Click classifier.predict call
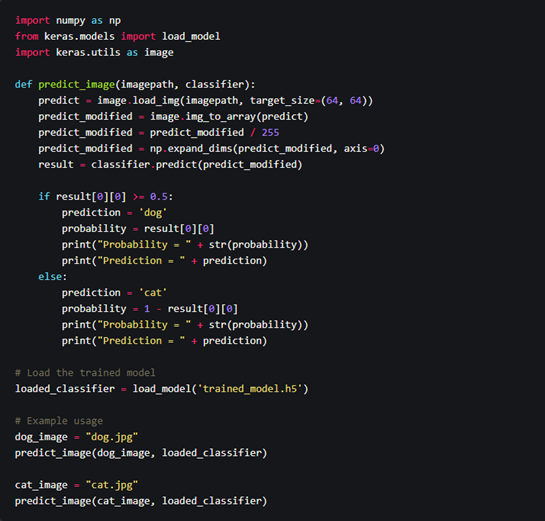Screen dimensions: 545x521 click(x=196, y=164)
